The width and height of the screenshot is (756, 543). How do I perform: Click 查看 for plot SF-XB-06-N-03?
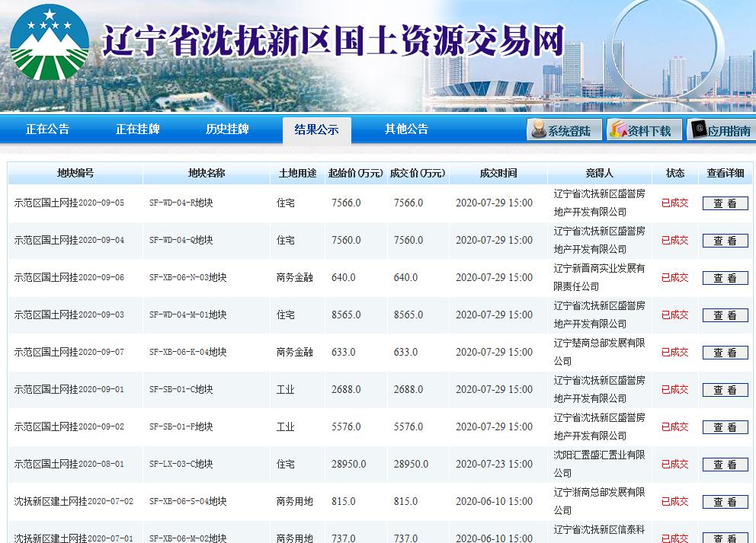tap(725, 277)
